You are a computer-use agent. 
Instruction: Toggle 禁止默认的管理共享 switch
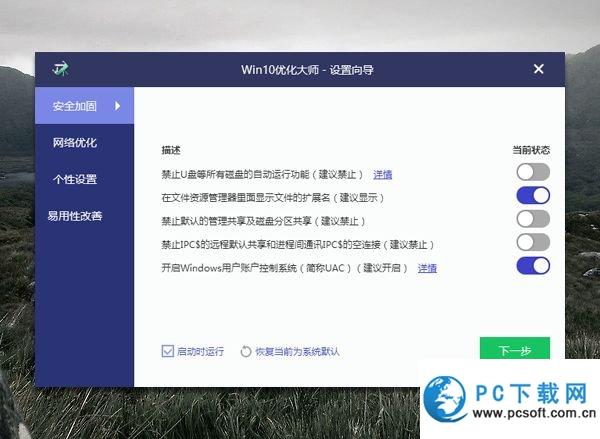click(x=533, y=219)
